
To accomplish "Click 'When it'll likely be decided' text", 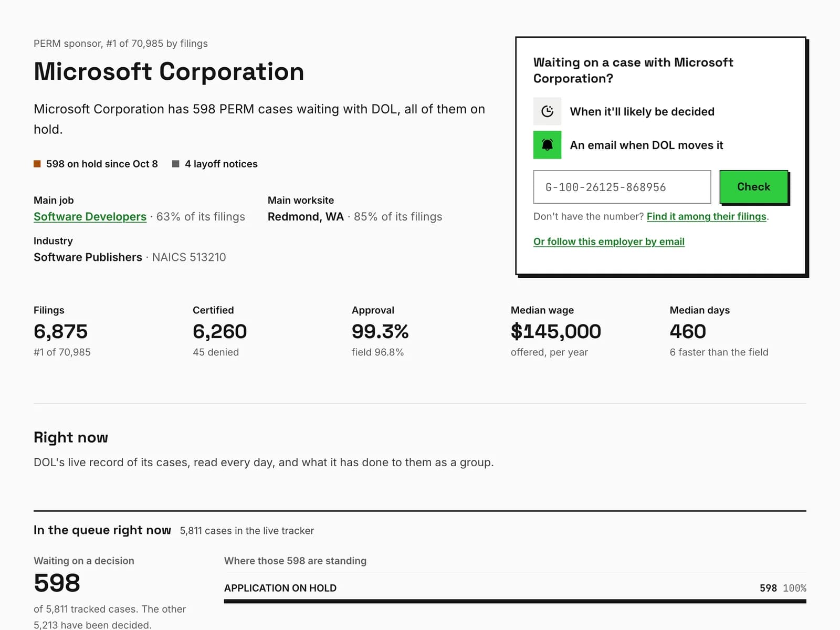I will [x=642, y=111].
